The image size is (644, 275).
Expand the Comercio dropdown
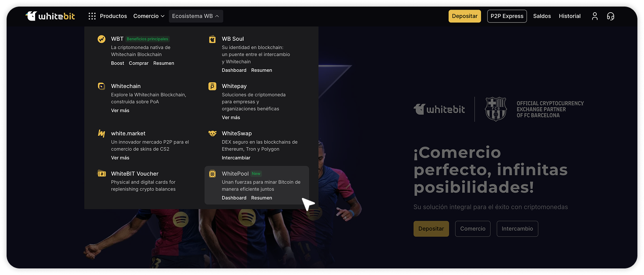click(x=149, y=16)
